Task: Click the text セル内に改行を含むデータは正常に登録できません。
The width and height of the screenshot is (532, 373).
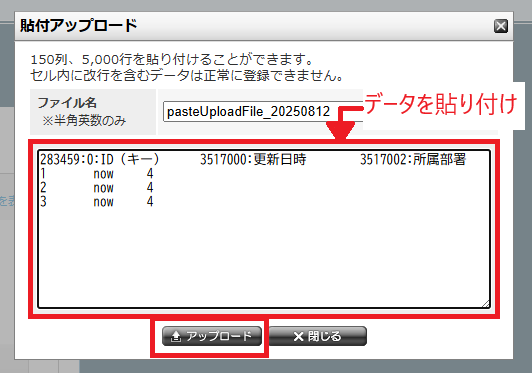Action: [x=187, y=75]
